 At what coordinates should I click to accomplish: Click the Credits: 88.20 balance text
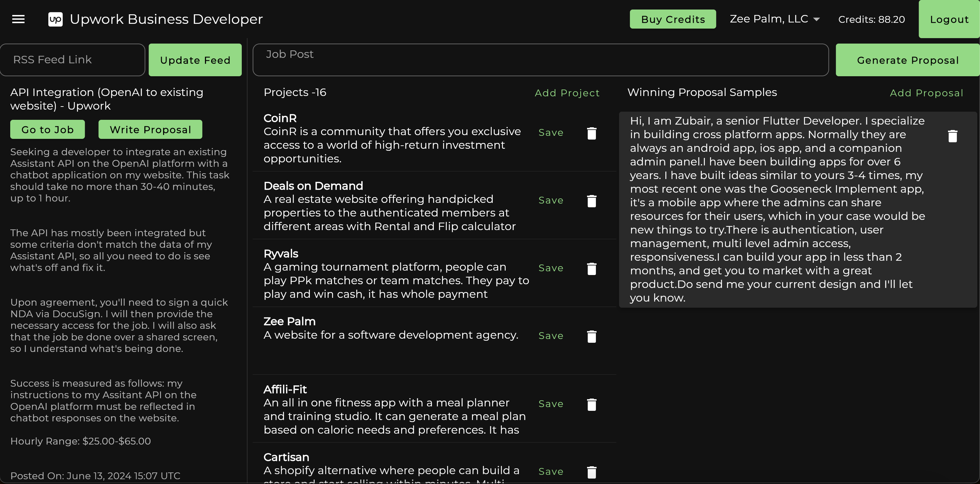(x=871, y=19)
